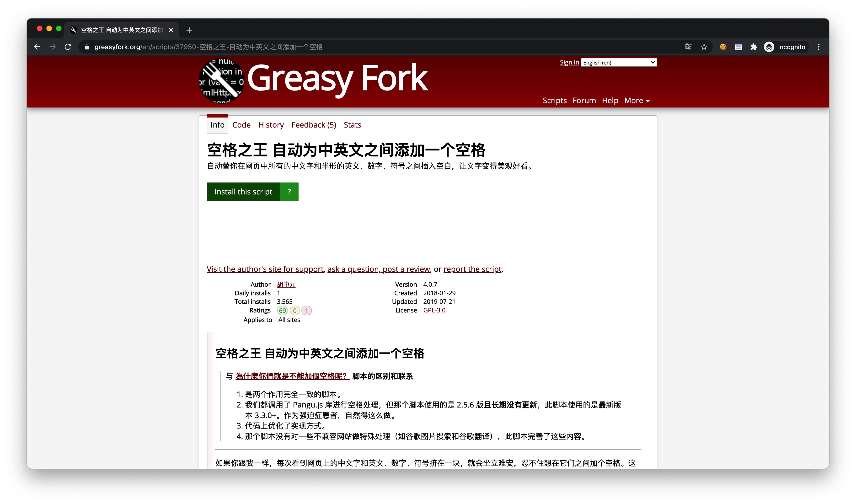The image size is (856, 504).
Task: Open the striped card extension icon
Action: (x=738, y=47)
